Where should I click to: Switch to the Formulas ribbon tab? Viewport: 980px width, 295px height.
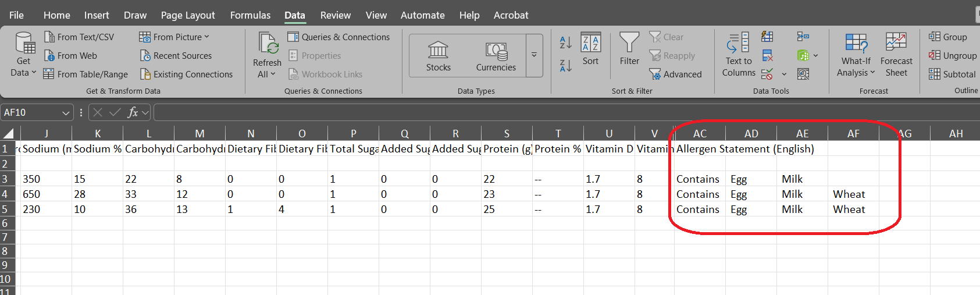(250, 15)
